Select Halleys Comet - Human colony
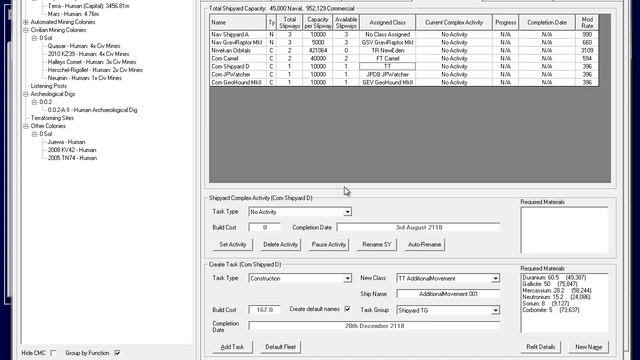640x360 pixels. [x=92, y=62]
